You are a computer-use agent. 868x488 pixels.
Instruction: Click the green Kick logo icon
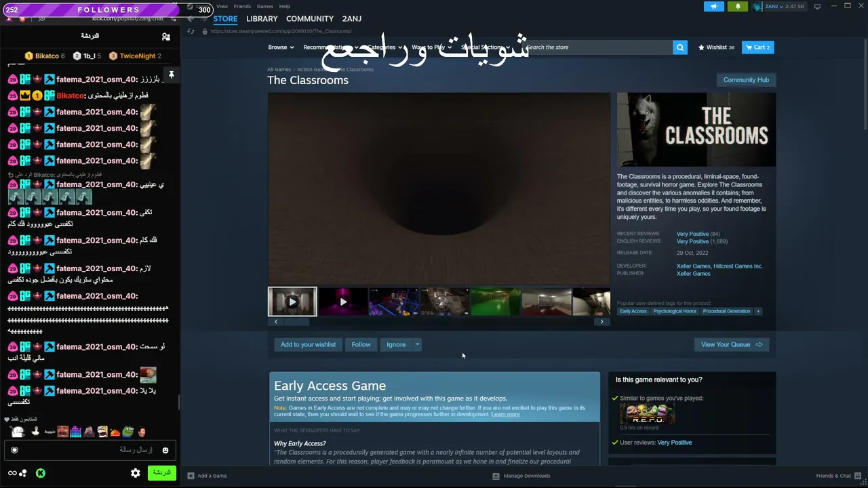pyautogui.click(x=41, y=473)
